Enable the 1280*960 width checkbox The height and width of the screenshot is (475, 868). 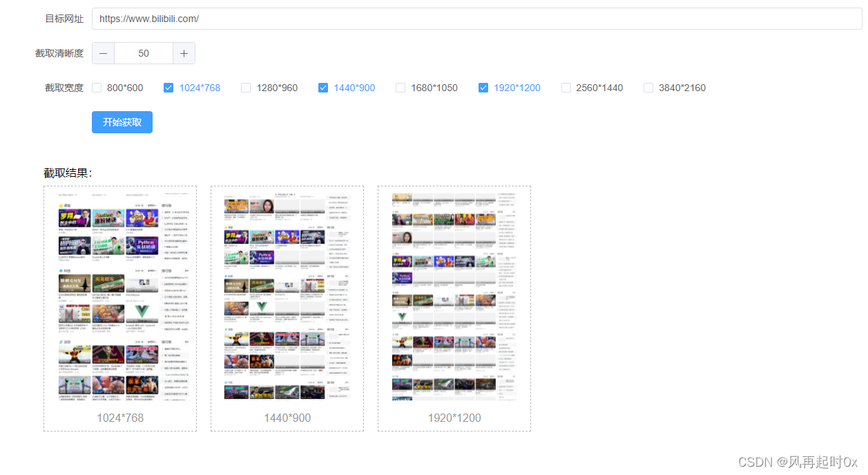pos(246,88)
